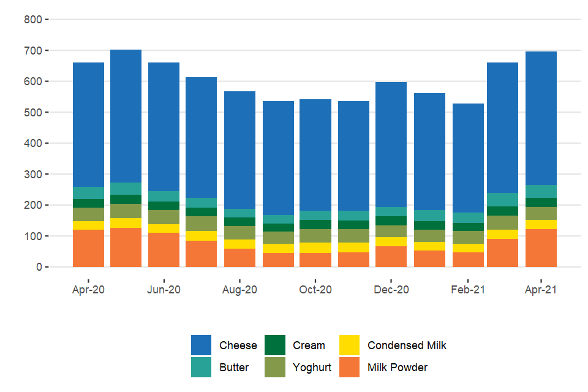Select the Milk Powder segment of Jun-20 bar
The image size is (588, 392).
click(x=164, y=250)
